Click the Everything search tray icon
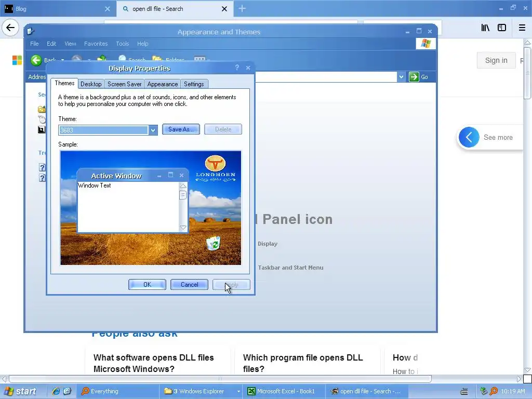Viewport: 532px width, 399px height. [494, 391]
